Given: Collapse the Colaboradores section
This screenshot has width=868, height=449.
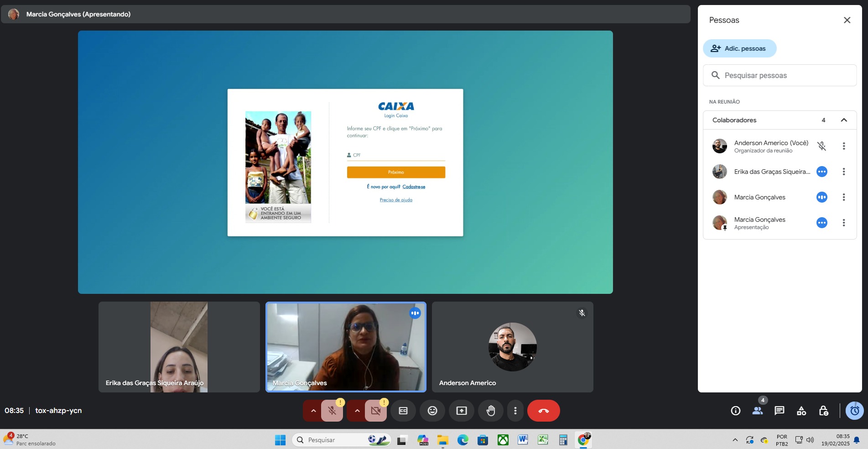Looking at the screenshot, I should point(843,120).
